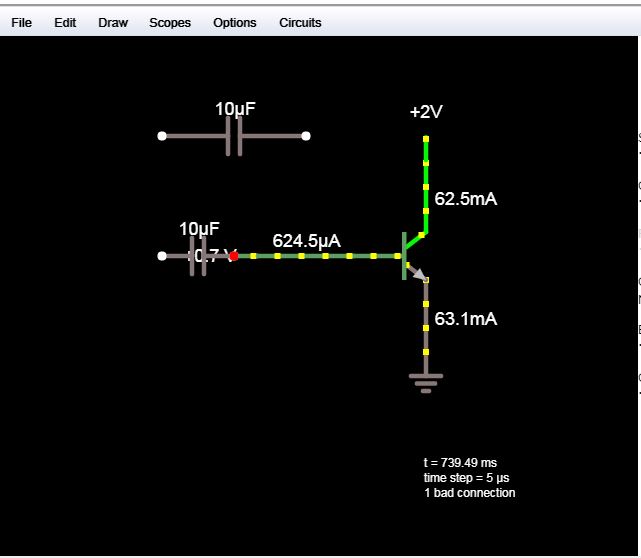
Task: Click the right terminal of top capacitor
Action: tap(306, 136)
